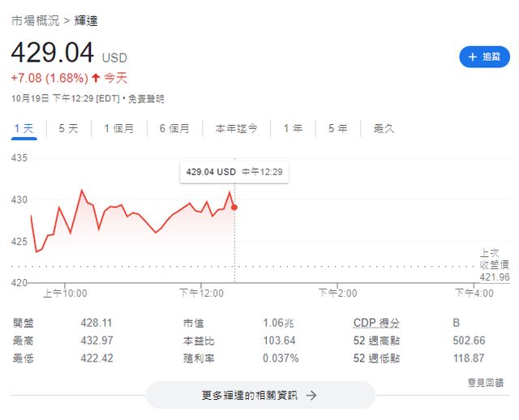View the 5 年 chart range

tap(337, 128)
